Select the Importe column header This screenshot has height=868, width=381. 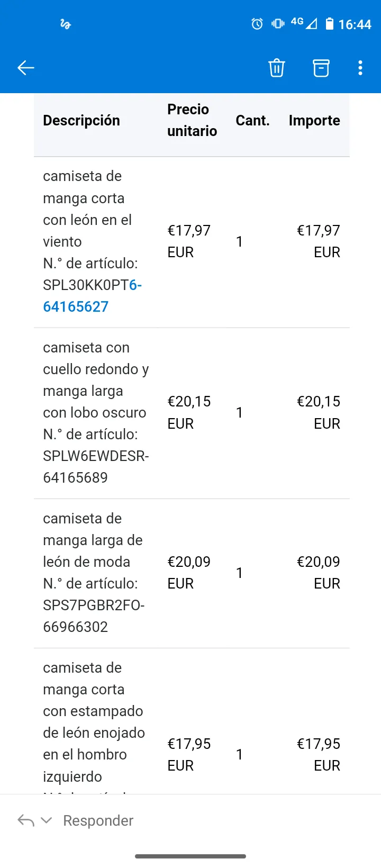pyautogui.click(x=314, y=121)
